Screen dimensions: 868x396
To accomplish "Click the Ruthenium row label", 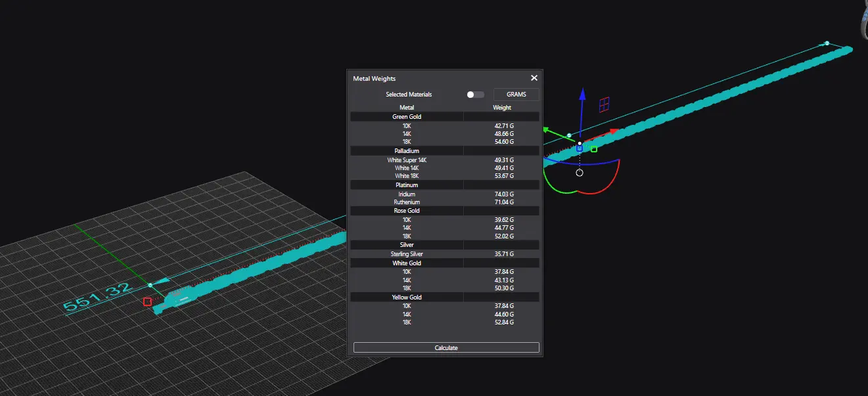I will (x=407, y=202).
